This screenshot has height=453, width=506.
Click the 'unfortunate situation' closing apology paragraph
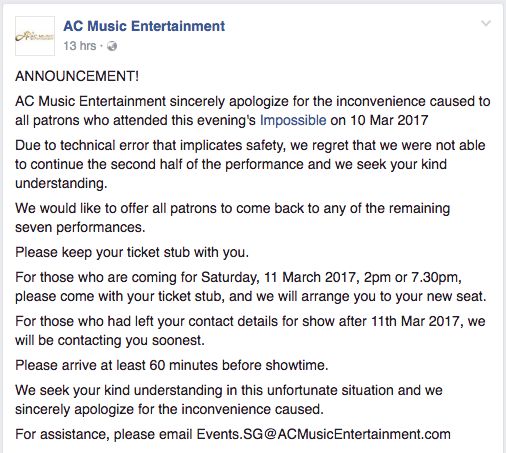tap(229, 399)
